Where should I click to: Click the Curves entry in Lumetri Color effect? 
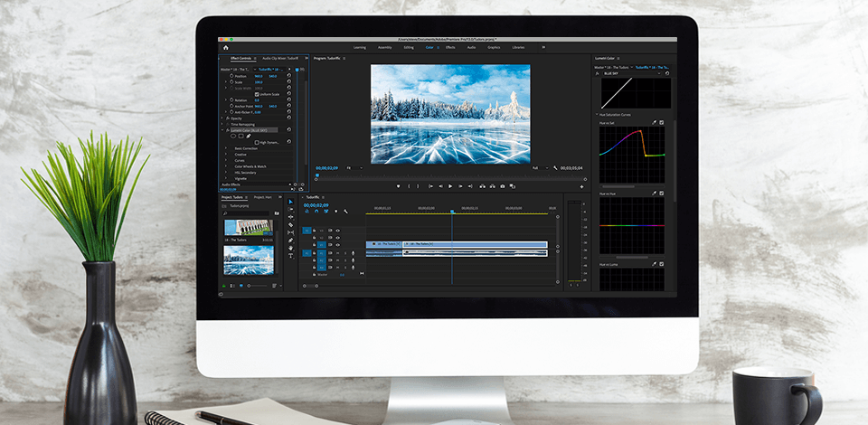(240, 160)
